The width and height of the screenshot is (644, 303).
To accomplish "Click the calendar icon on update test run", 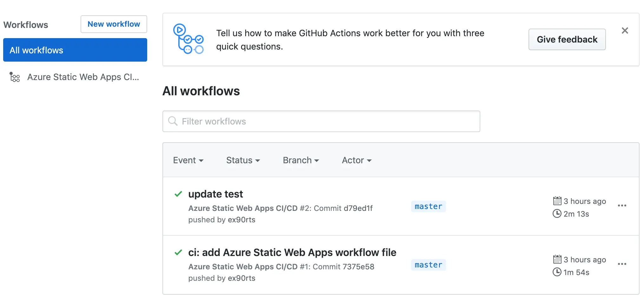I will click(x=557, y=201).
